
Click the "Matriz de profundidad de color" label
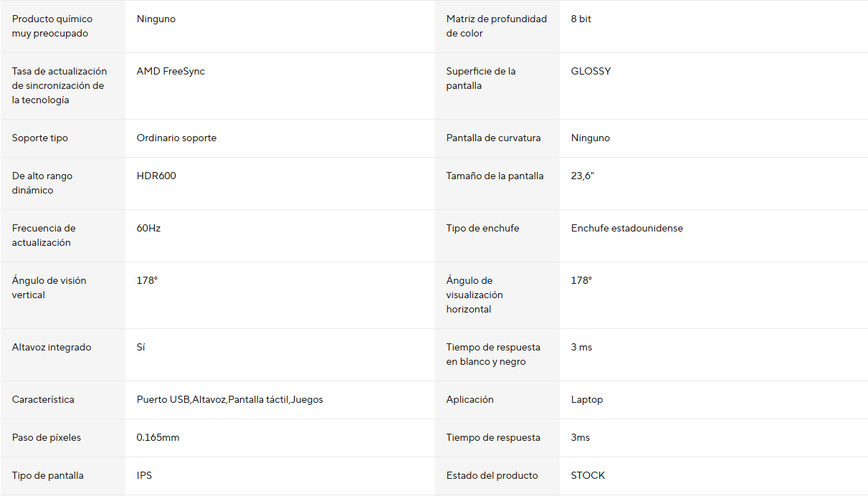click(x=496, y=27)
